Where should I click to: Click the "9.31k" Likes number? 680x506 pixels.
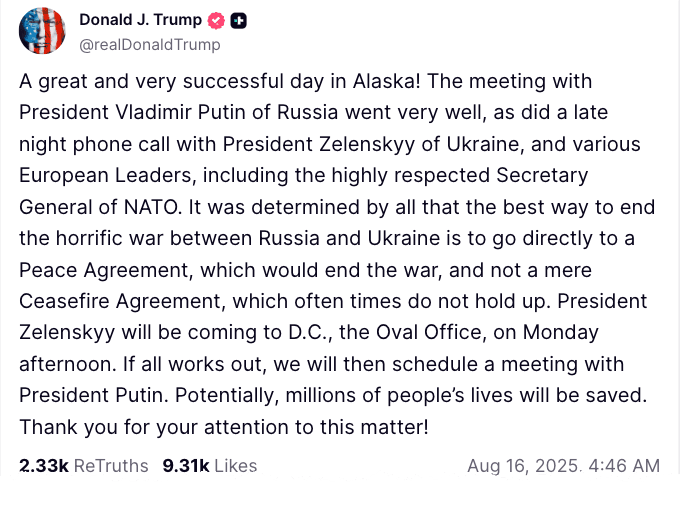coord(185,466)
